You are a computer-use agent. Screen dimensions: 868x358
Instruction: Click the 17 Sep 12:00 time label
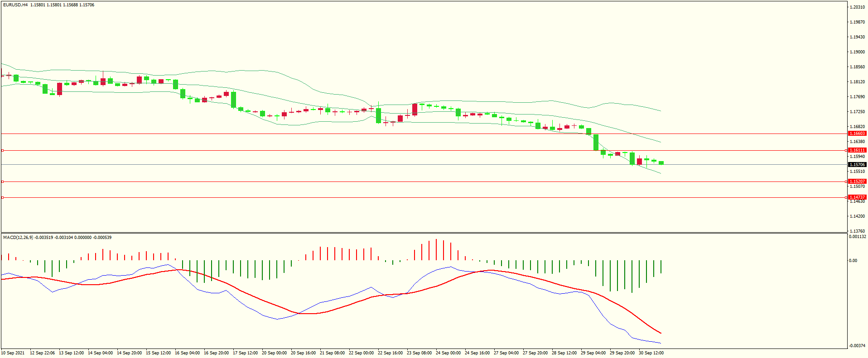click(245, 353)
